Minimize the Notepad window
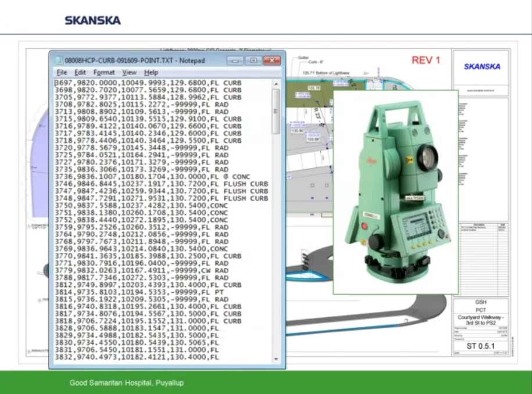532x394 pixels. click(235, 60)
